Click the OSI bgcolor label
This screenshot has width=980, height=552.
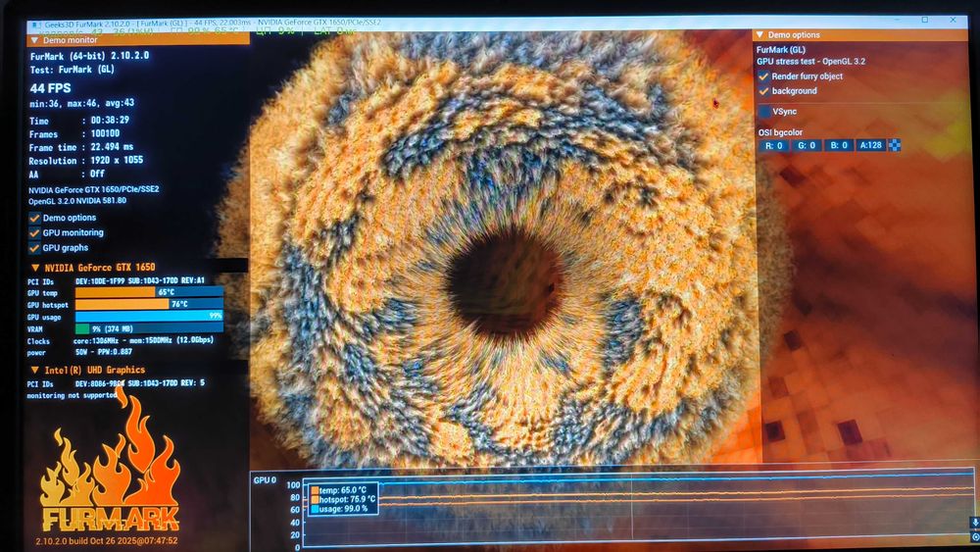pyautogui.click(x=780, y=132)
